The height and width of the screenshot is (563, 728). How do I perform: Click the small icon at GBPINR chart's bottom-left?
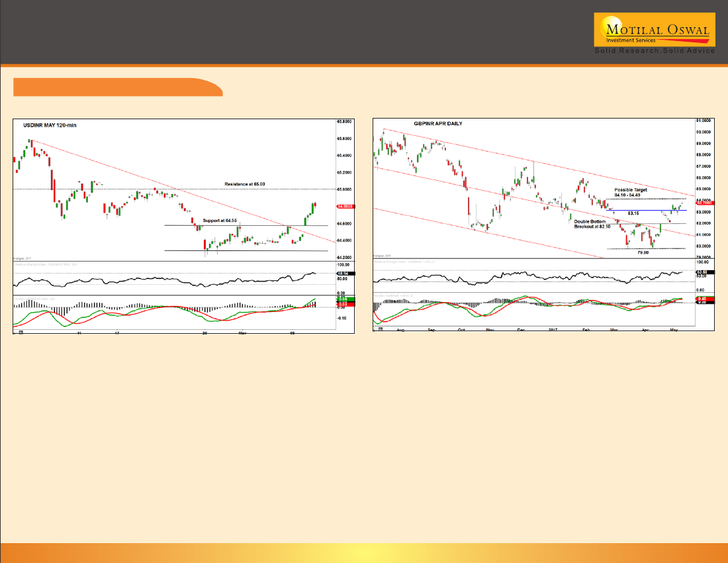(x=380, y=329)
